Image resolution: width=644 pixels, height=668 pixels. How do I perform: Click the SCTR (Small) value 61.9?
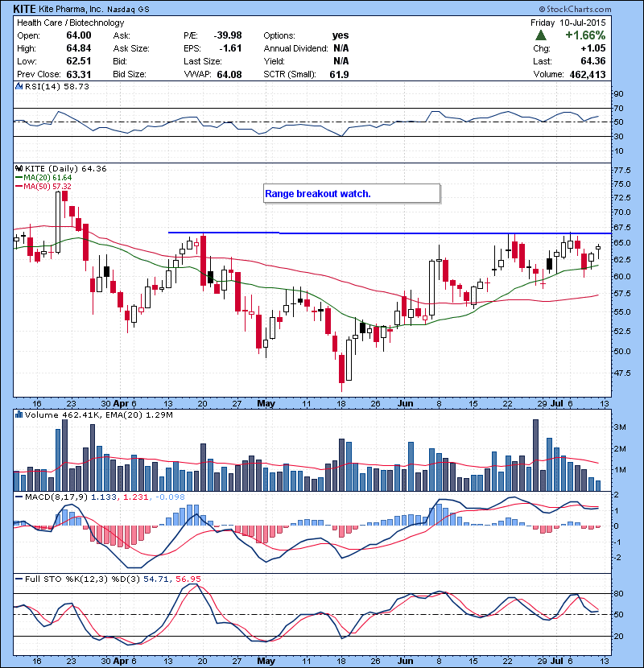click(339, 75)
